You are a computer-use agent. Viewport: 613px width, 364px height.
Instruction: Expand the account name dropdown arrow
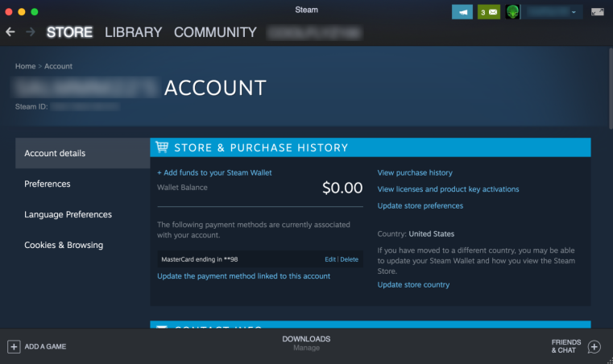(x=574, y=12)
